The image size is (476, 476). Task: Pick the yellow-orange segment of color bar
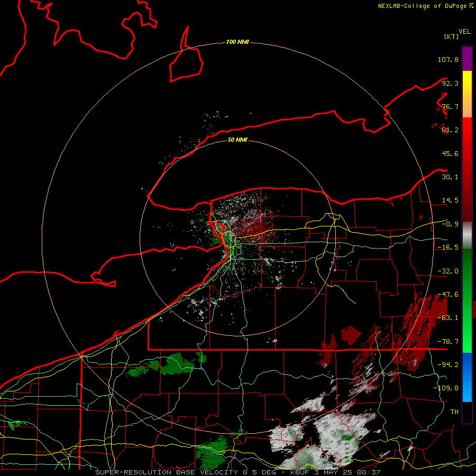[x=467, y=94]
